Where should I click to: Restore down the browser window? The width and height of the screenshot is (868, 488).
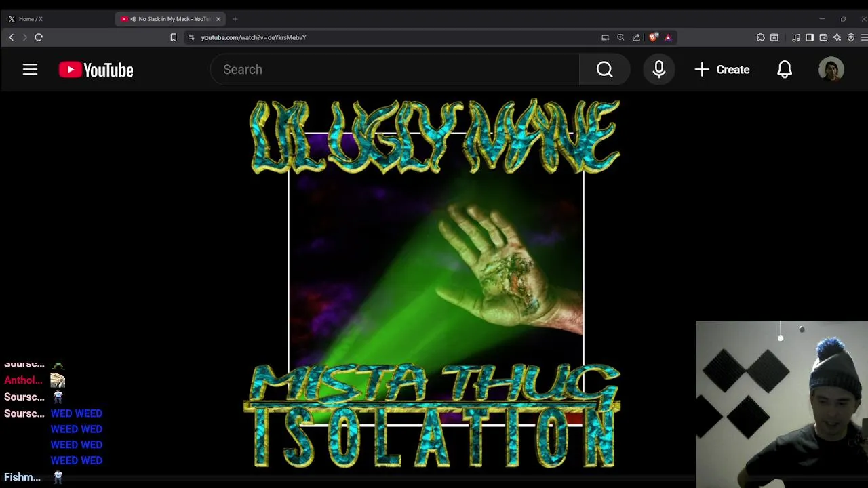click(843, 19)
